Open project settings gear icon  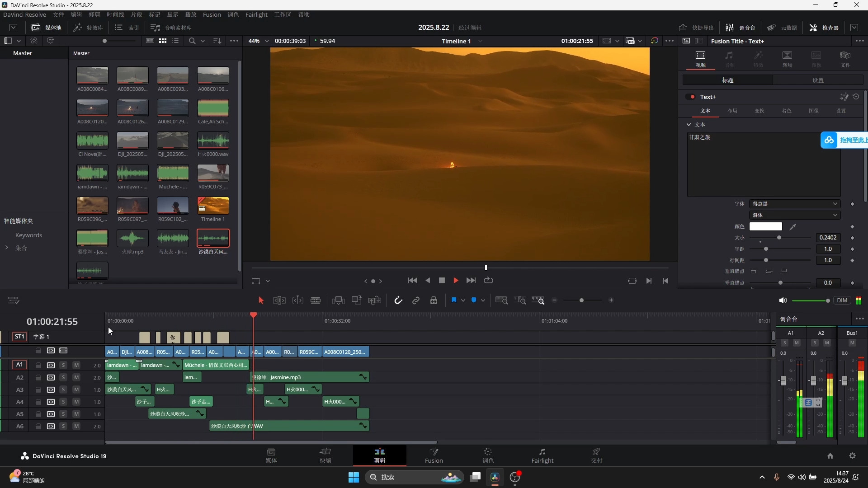pyautogui.click(x=852, y=456)
